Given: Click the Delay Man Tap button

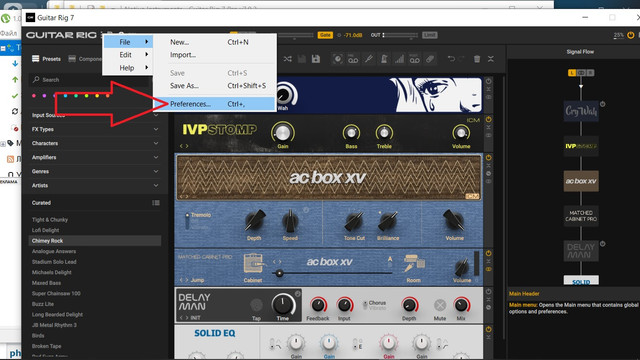Looking at the screenshot, I should tap(256, 305).
